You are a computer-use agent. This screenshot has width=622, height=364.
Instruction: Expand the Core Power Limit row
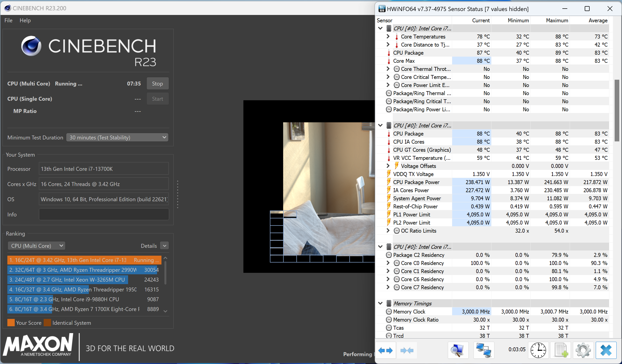[388, 85]
